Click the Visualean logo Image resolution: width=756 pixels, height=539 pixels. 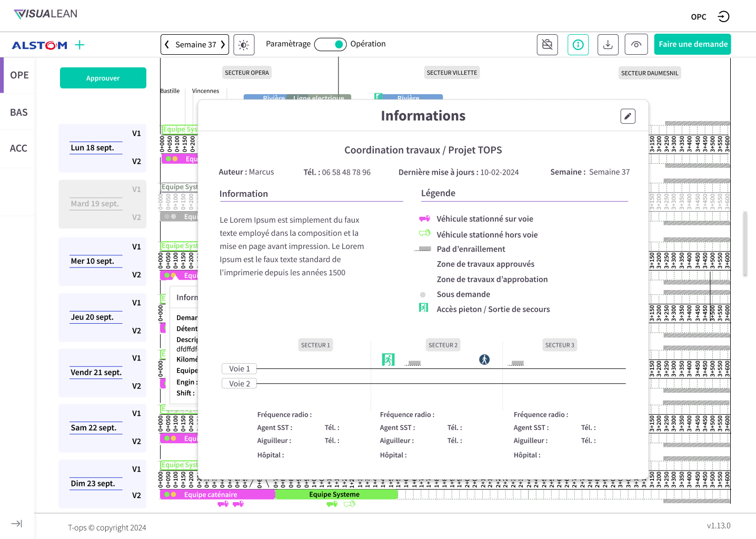46,14
